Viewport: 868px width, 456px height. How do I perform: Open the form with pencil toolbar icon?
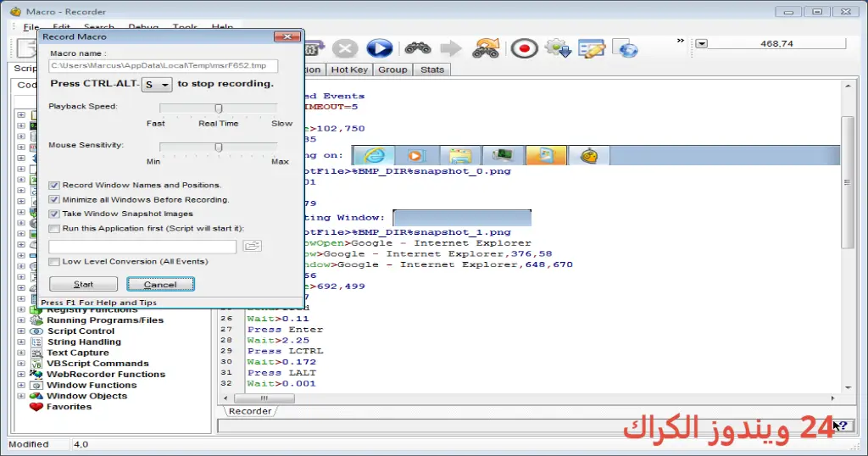point(591,48)
